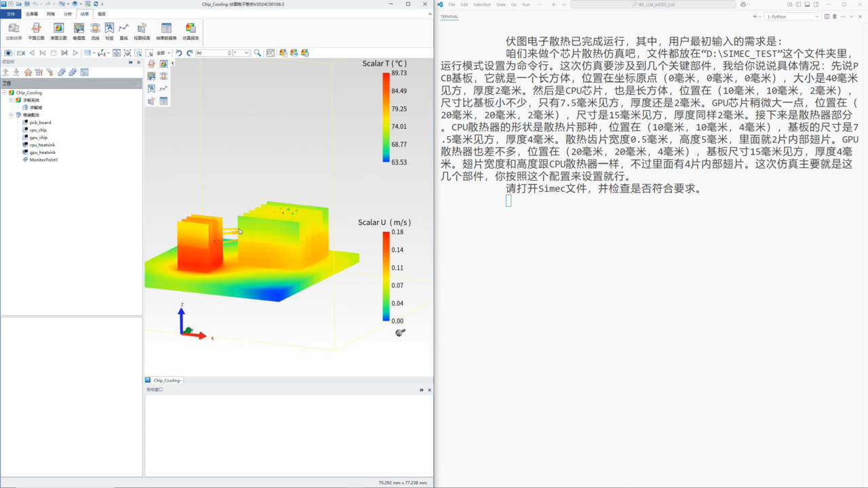Image resolution: width=868 pixels, height=488 pixels.
Task: Click the Scalar T temperature color bar
Action: pyautogui.click(x=386, y=117)
